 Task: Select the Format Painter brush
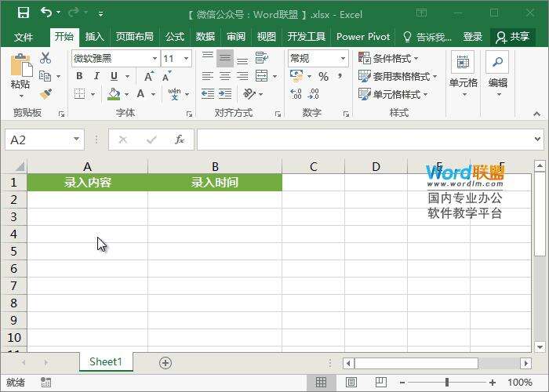pos(45,94)
